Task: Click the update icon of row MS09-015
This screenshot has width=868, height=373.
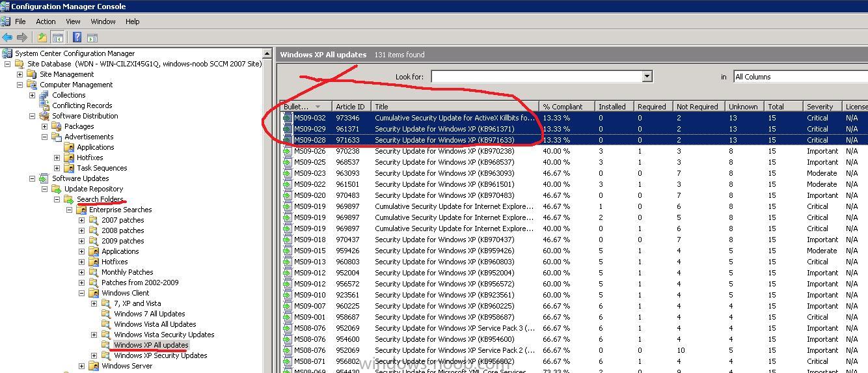Action: (x=288, y=251)
